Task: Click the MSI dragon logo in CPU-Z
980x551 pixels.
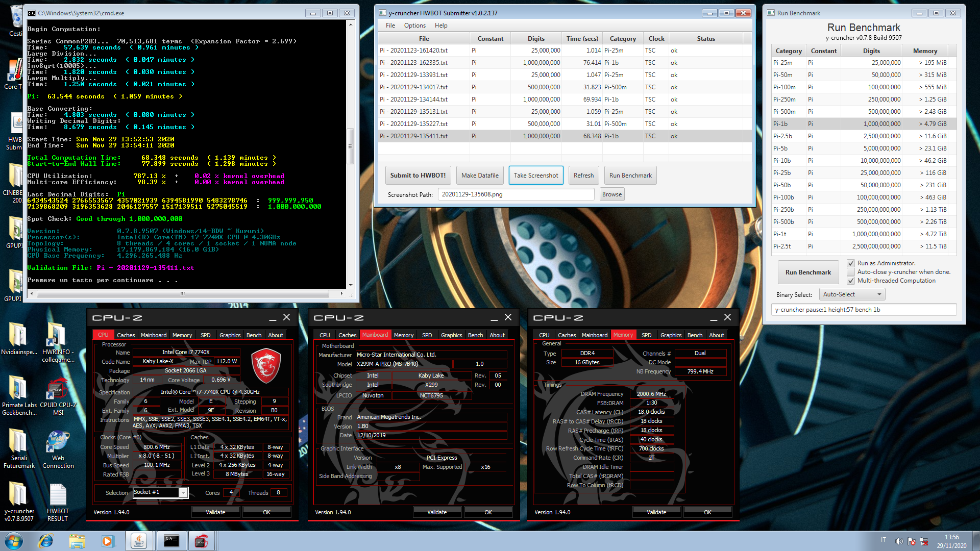Action: coord(266,365)
